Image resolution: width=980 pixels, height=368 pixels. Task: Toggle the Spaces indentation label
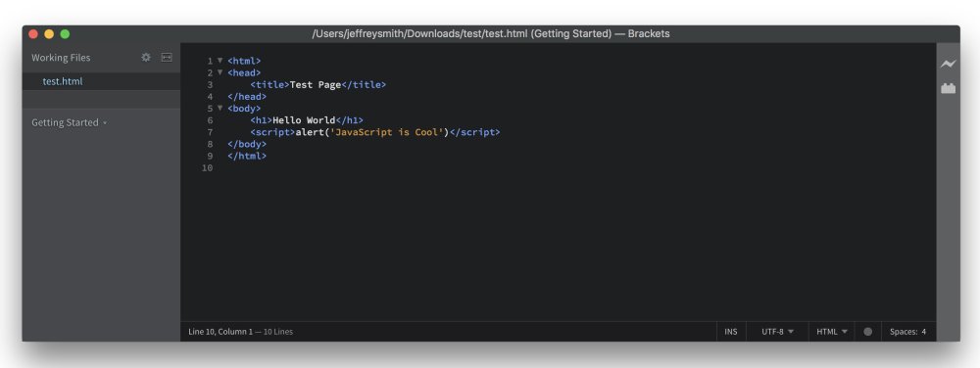click(904, 332)
